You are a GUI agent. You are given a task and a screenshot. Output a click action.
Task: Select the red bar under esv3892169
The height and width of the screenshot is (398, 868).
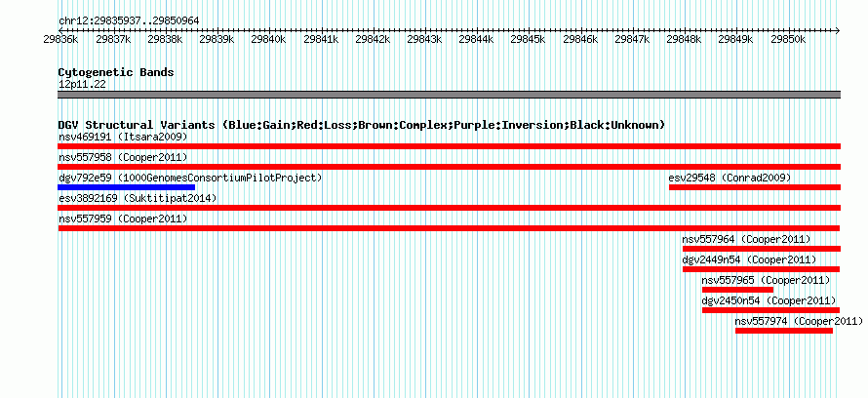click(x=450, y=208)
